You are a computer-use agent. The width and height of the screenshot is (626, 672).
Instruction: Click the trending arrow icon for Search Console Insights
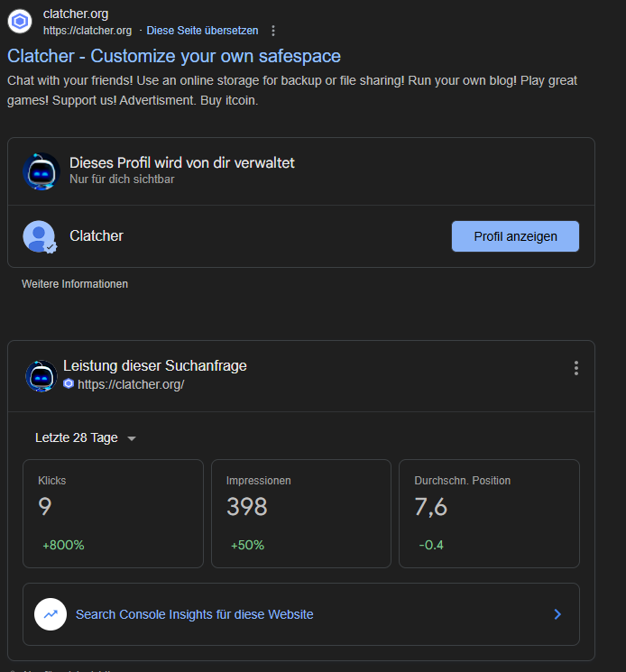pyautogui.click(x=51, y=614)
